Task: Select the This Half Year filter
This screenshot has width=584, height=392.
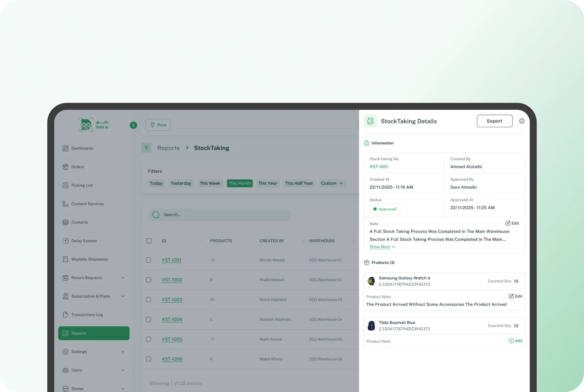Action: [299, 183]
